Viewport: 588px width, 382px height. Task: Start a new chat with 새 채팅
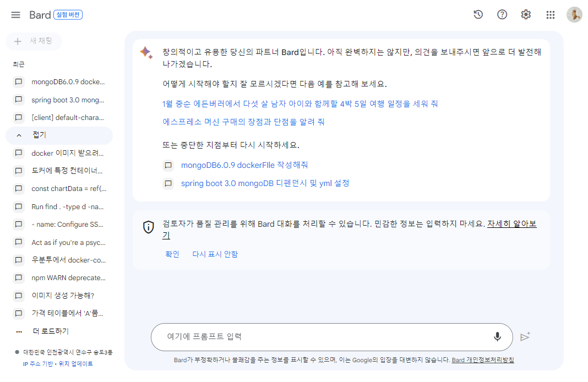(34, 41)
